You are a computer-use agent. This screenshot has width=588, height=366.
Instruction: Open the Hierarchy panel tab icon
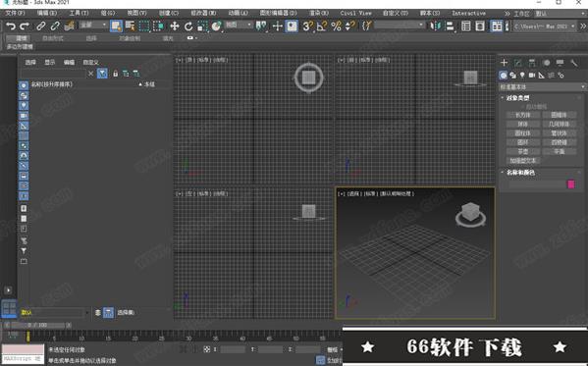pyautogui.click(x=532, y=63)
